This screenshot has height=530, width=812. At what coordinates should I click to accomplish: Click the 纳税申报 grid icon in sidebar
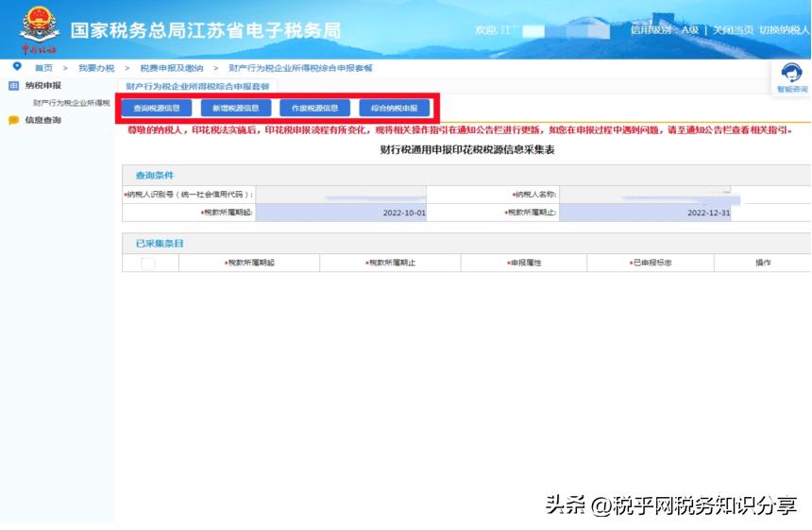tap(14, 85)
